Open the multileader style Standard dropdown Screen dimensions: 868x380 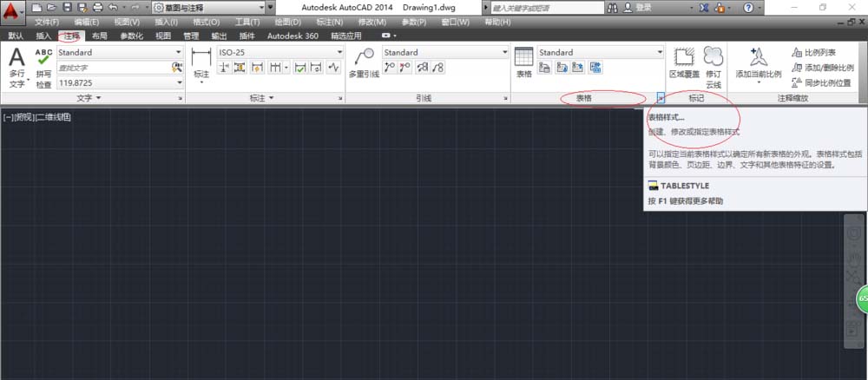point(445,53)
